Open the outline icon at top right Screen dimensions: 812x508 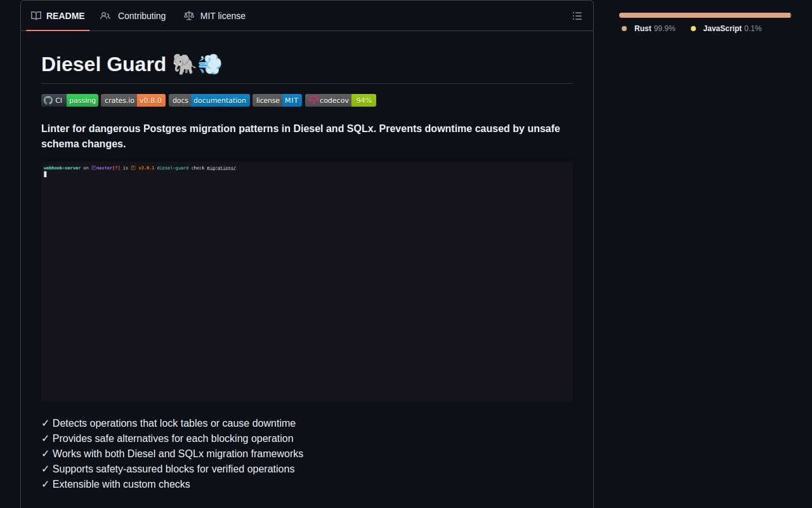coord(577,16)
